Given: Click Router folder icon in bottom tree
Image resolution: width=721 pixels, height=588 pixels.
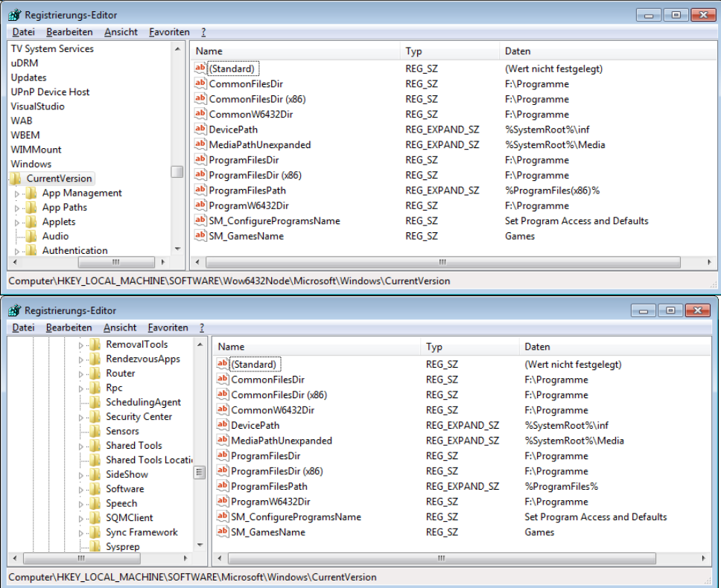Looking at the screenshot, I should coord(95,373).
